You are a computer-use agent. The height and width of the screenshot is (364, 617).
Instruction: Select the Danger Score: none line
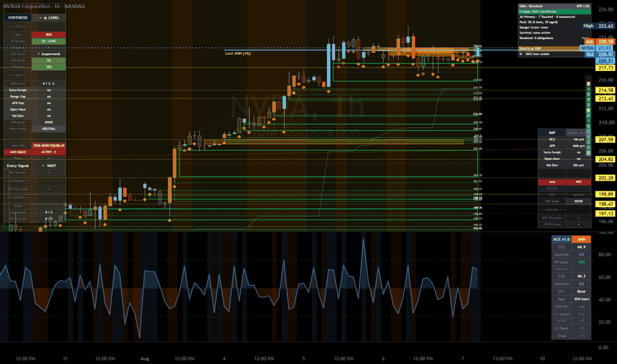(534, 27)
